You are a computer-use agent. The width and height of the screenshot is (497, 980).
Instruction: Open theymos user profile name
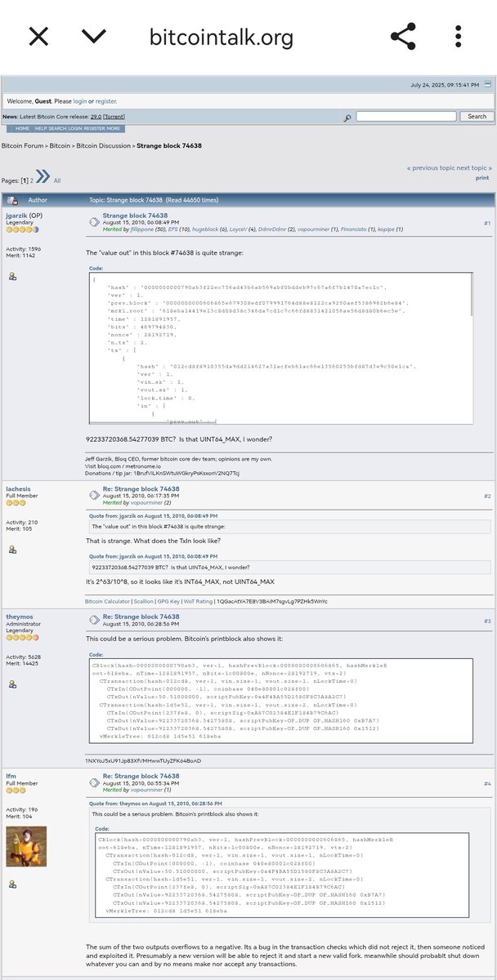tap(20, 617)
